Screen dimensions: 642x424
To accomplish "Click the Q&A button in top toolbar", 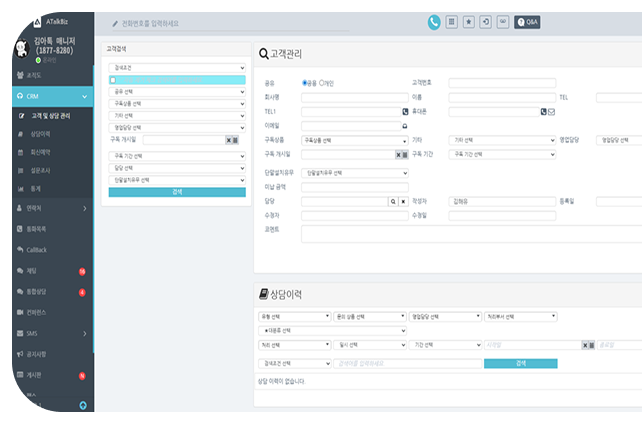I will (527, 21).
